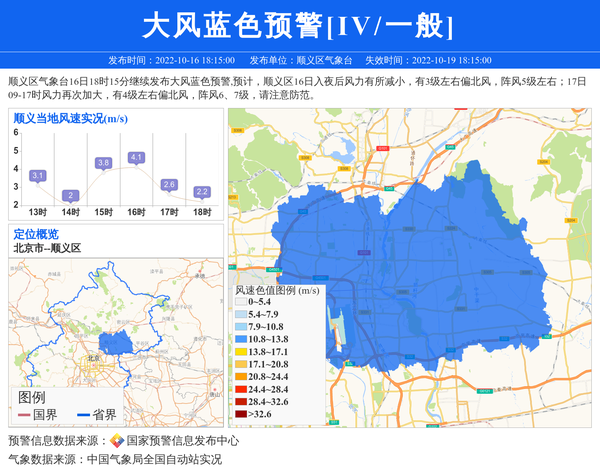Click the 2.6 data marker at 17时

[169, 185]
